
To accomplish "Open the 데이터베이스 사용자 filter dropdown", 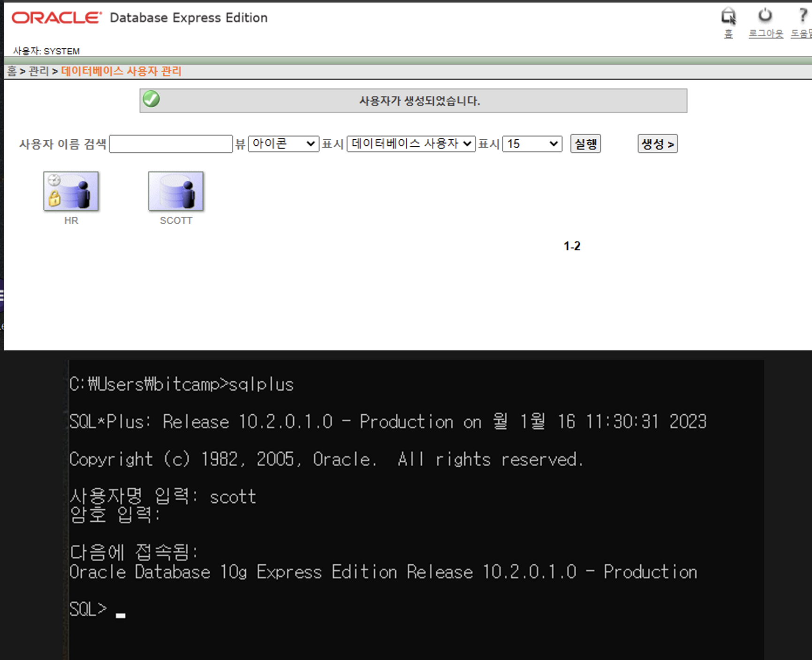I will tap(411, 144).
